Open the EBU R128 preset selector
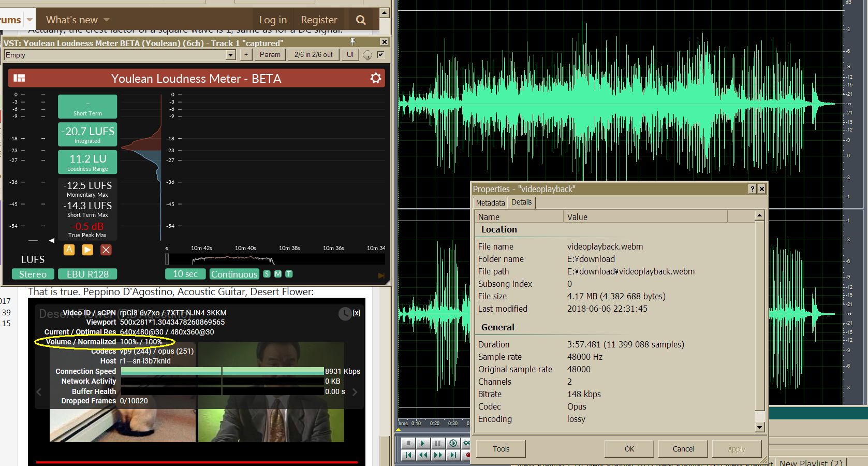The height and width of the screenshot is (466, 868). pyautogui.click(x=87, y=274)
